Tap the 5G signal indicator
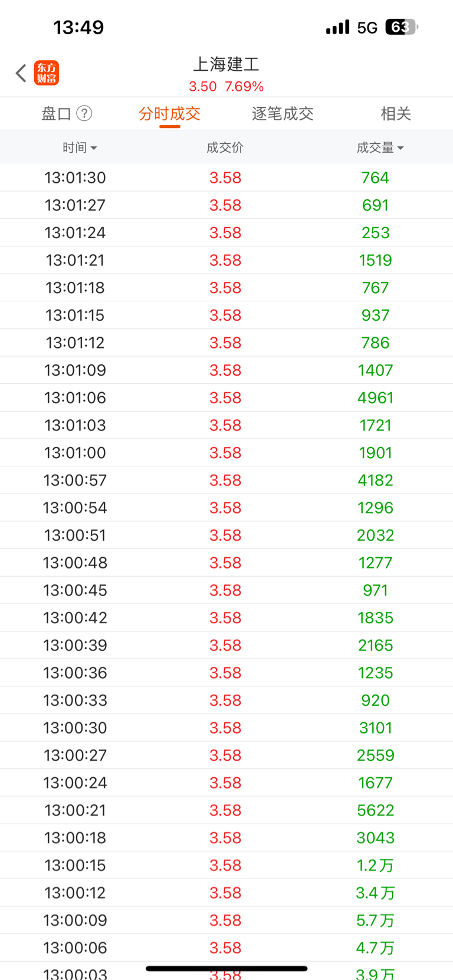Image resolution: width=453 pixels, height=980 pixels. tap(367, 28)
